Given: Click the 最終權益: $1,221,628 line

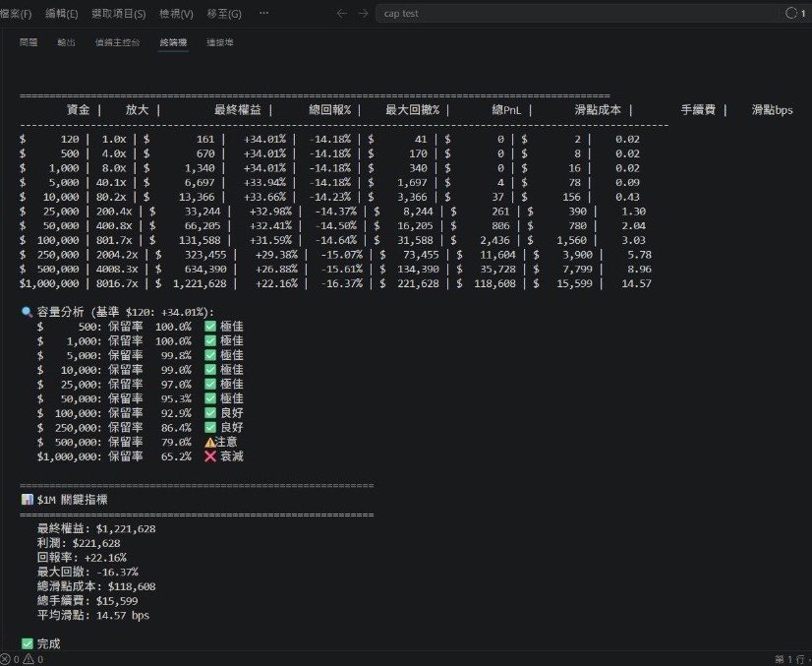Looking at the screenshot, I should (96, 529).
